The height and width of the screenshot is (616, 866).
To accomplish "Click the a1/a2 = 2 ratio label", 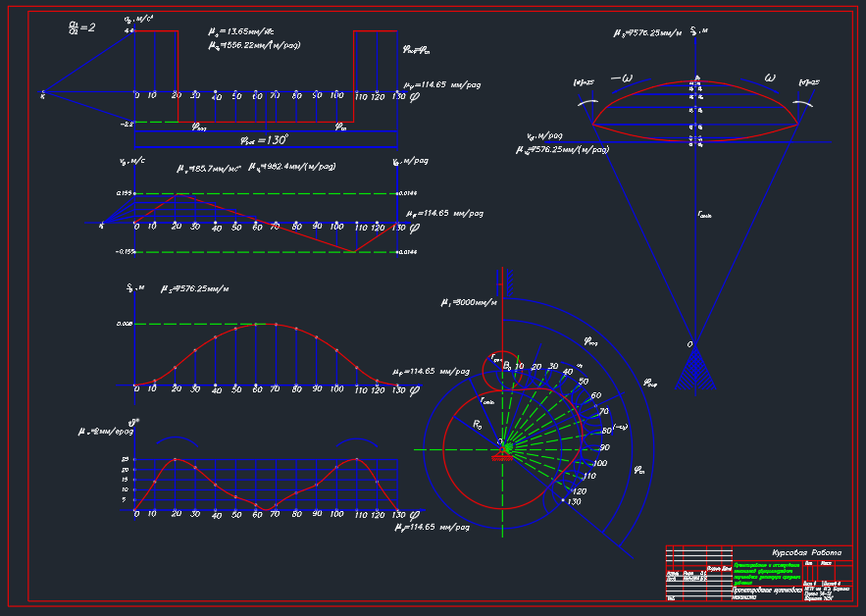I will [81, 27].
